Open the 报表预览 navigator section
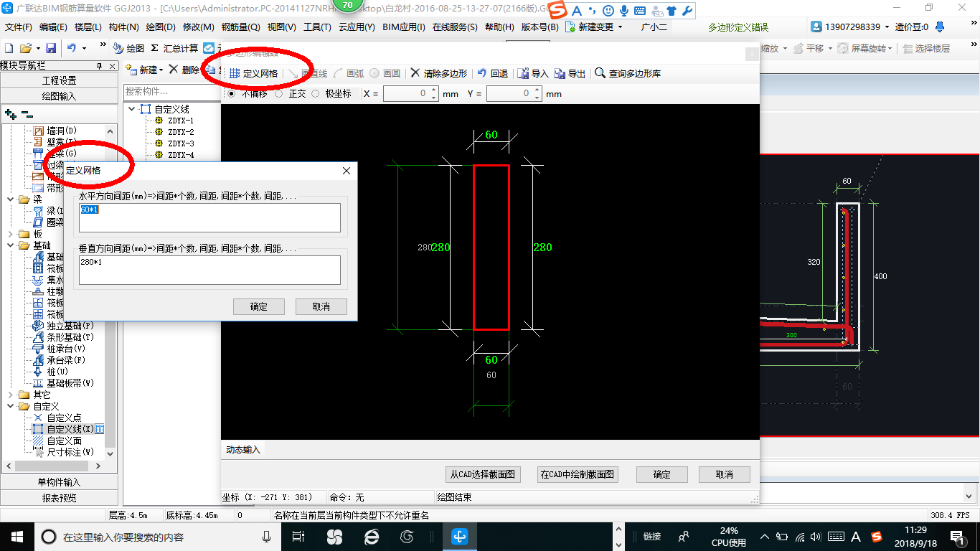This screenshot has height=551, width=980. [59, 498]
